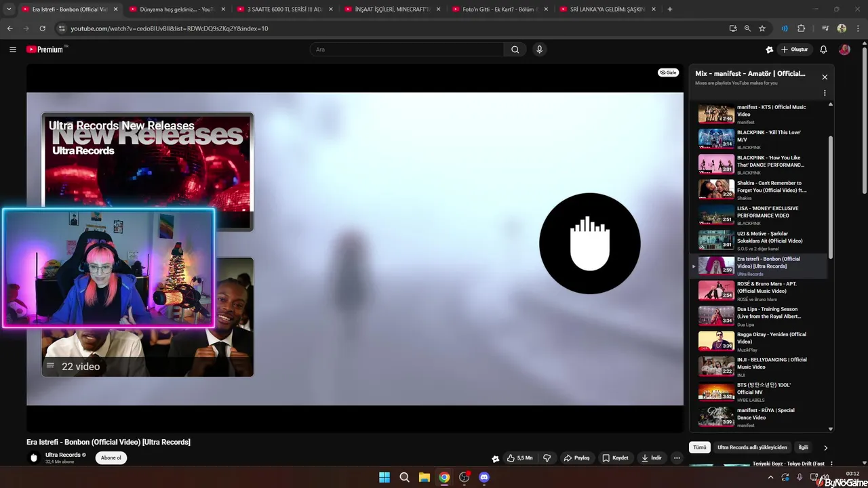Close the Mix playlist panel
The width and height of the screenshot is (868, 488).
coord(825,77)
